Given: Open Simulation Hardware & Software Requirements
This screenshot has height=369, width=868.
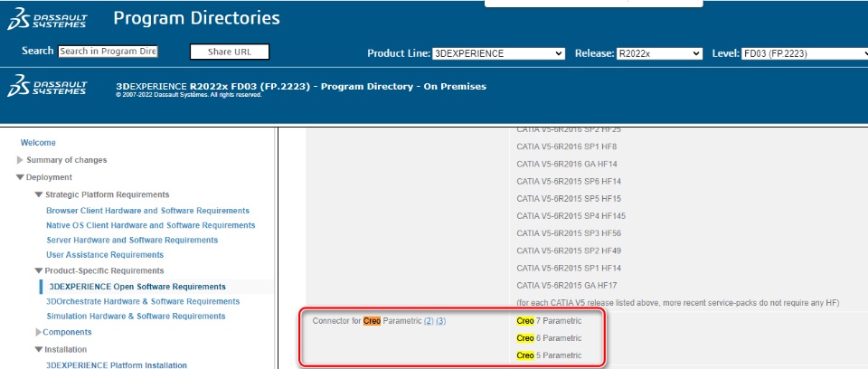Looking at the screenshot, I should (x=136, y=316).
